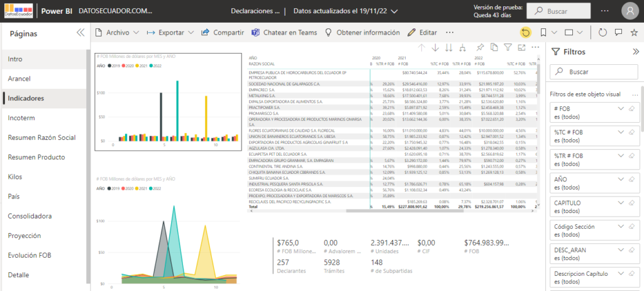Switch to the Arancel page

coord(43,79)
